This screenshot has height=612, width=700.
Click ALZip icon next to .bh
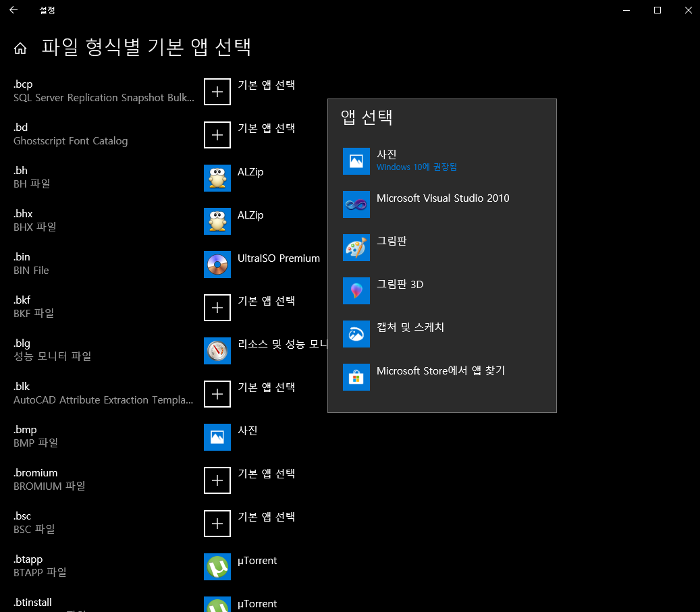217,178
